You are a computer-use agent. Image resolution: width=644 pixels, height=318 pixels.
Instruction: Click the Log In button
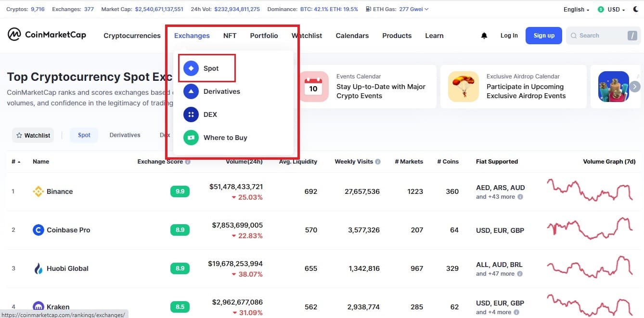[x=509, y=36]
